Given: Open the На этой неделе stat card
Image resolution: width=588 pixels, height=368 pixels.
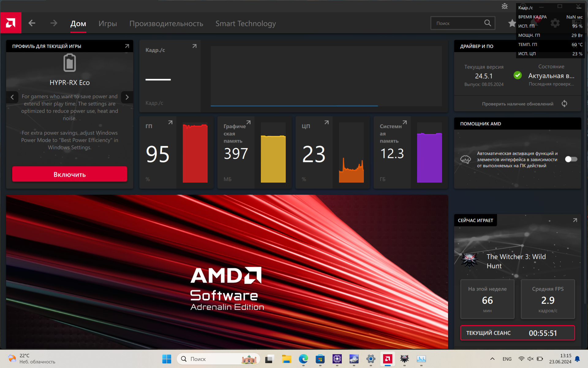Looking at the screenshot, I should pos(487,299).
